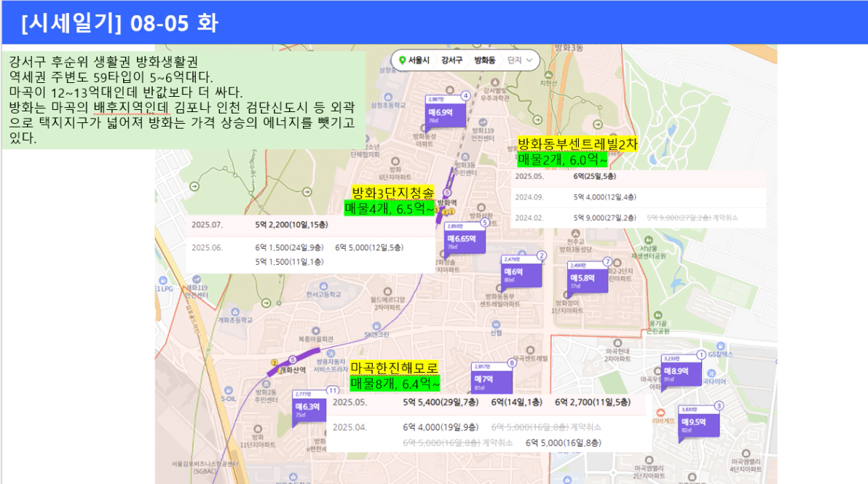
Task: Select 서울시 in the location breadcrumb
Action: click(x=419, y=60)
